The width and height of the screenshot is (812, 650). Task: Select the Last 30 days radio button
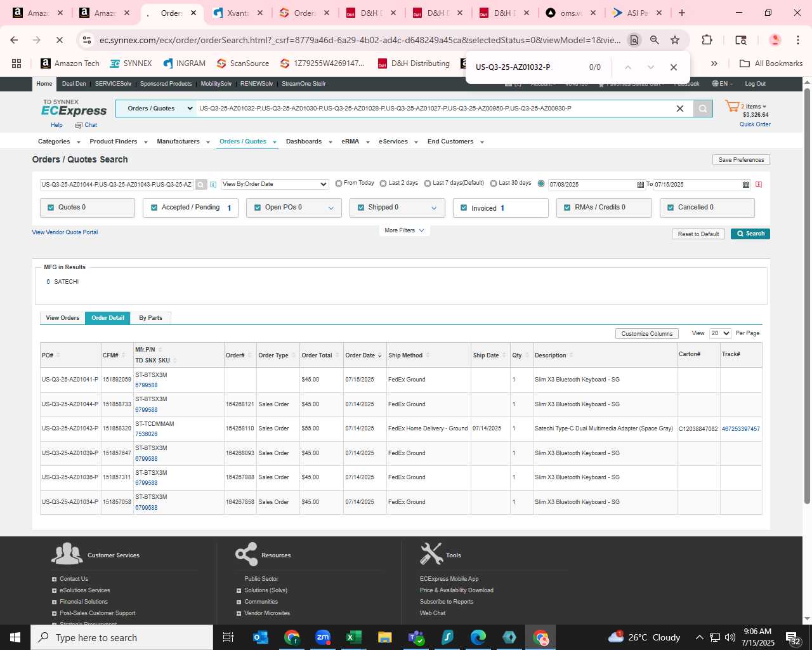[494, 183]
